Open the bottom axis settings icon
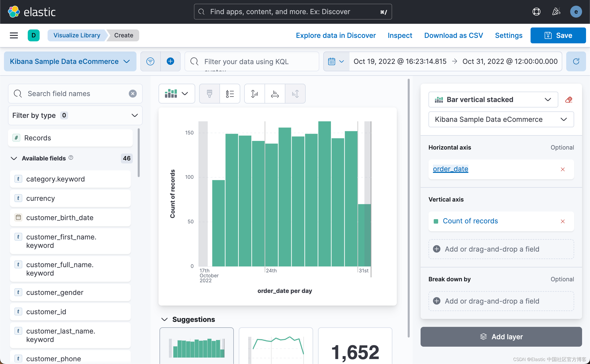This screenshot has height=364, width=590. pyautogui.click(x=275, y=94)
